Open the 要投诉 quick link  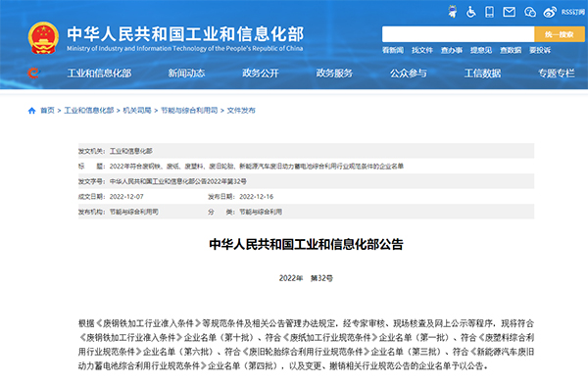(540, 50)
